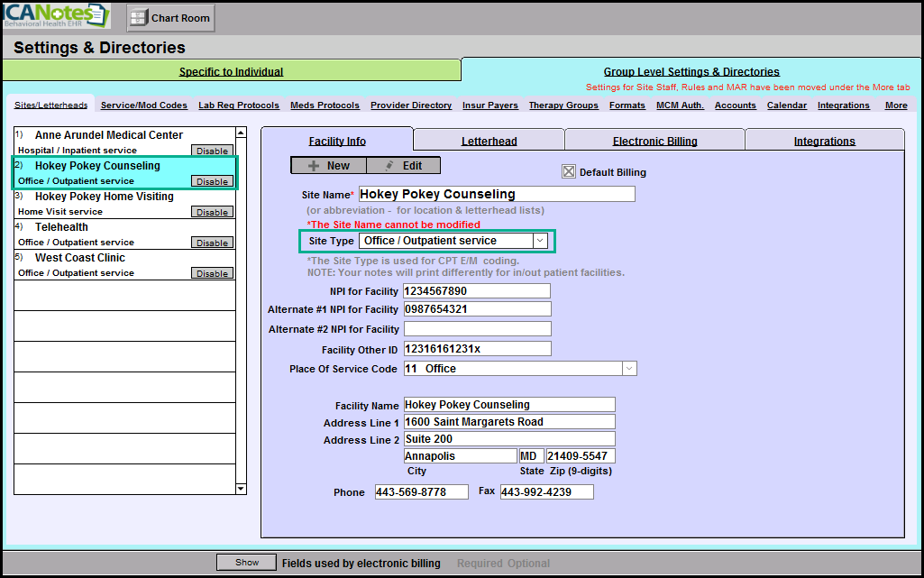Toggle the Default Billing checkbox
The image size is (924, 578).
pyautogui.click(x=568, y=172)
